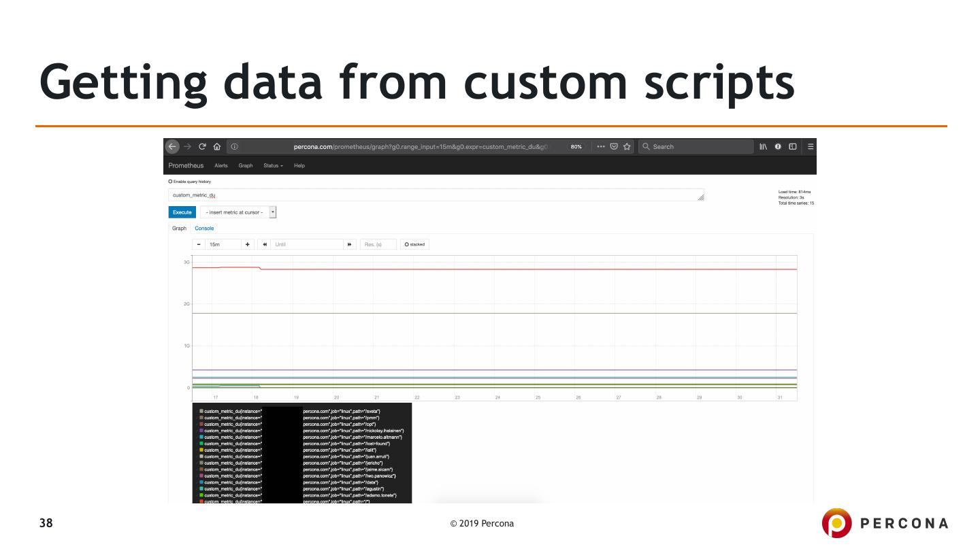Click the color swatch for path="/opt"
This screenshot has height=551, width=980.
pos(201,424)
